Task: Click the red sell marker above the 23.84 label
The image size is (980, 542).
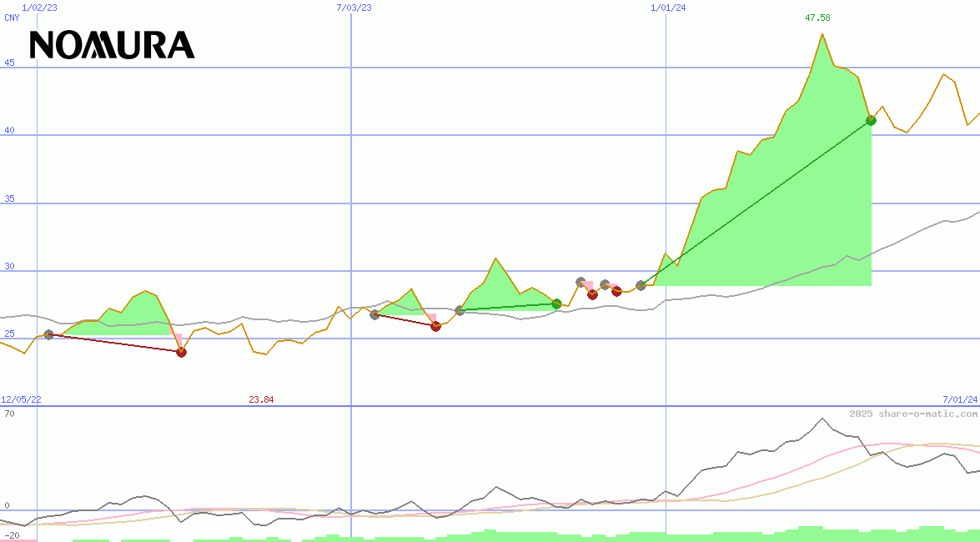Action: point(182,352)
